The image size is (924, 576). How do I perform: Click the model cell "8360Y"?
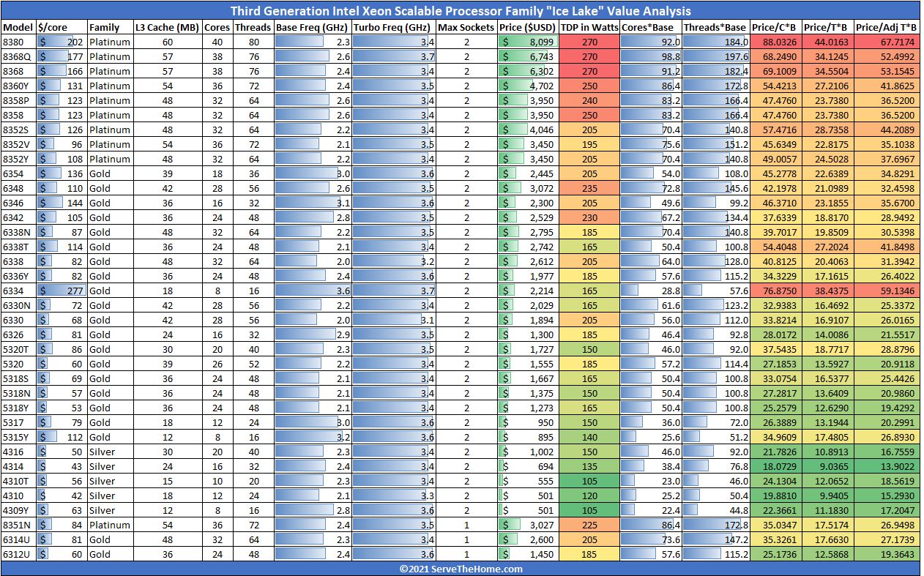click(x=19, y=86)
